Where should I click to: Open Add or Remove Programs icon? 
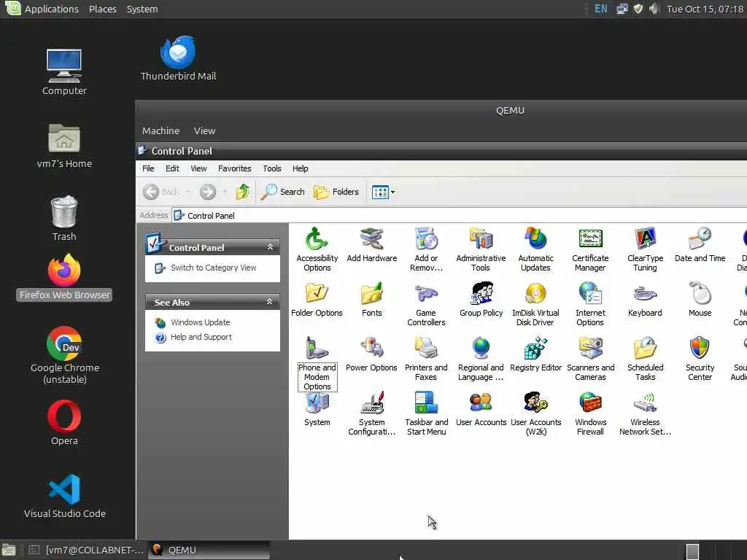click(426, 249)
